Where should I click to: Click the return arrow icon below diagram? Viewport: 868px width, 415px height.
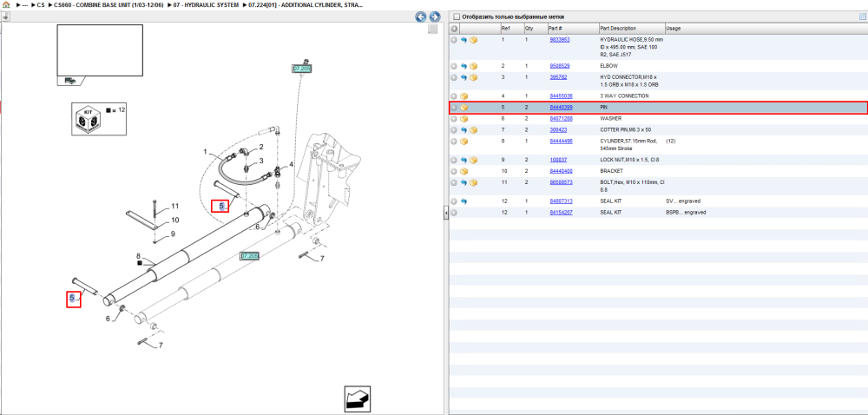[x=357, y=399]
